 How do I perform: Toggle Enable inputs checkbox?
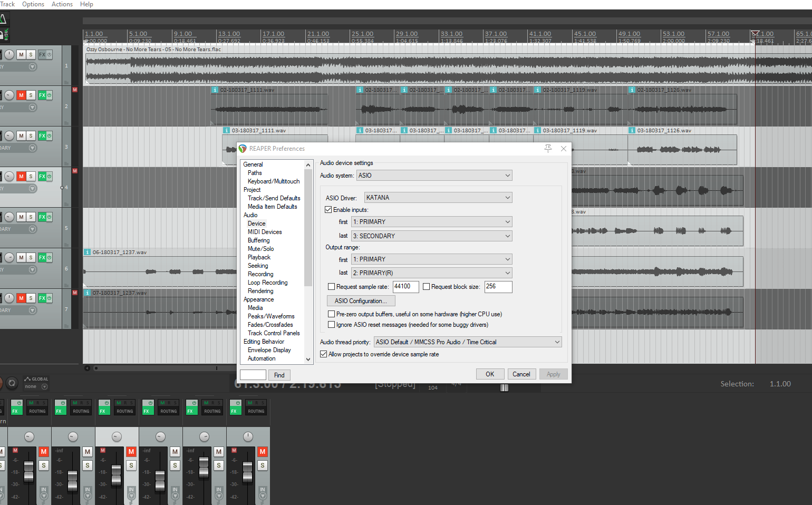pos(328,210)
